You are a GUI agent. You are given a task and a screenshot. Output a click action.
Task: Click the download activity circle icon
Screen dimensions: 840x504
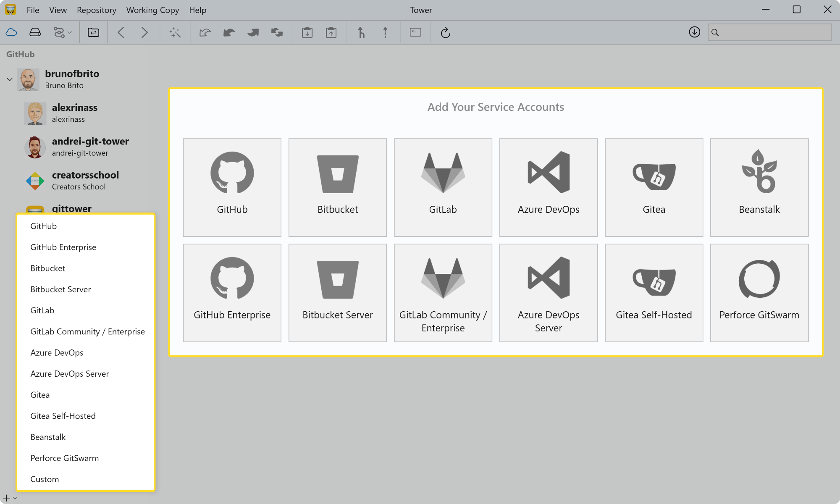coord(695,32)
